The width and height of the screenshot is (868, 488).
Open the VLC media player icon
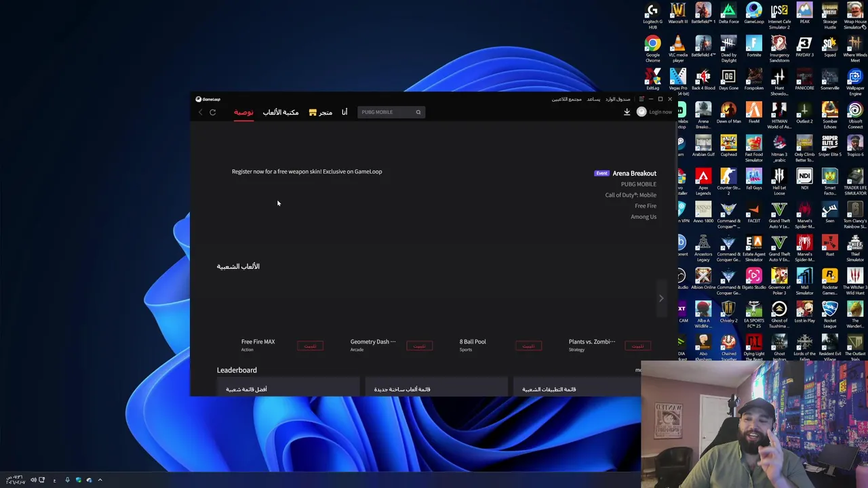[677, 49]
